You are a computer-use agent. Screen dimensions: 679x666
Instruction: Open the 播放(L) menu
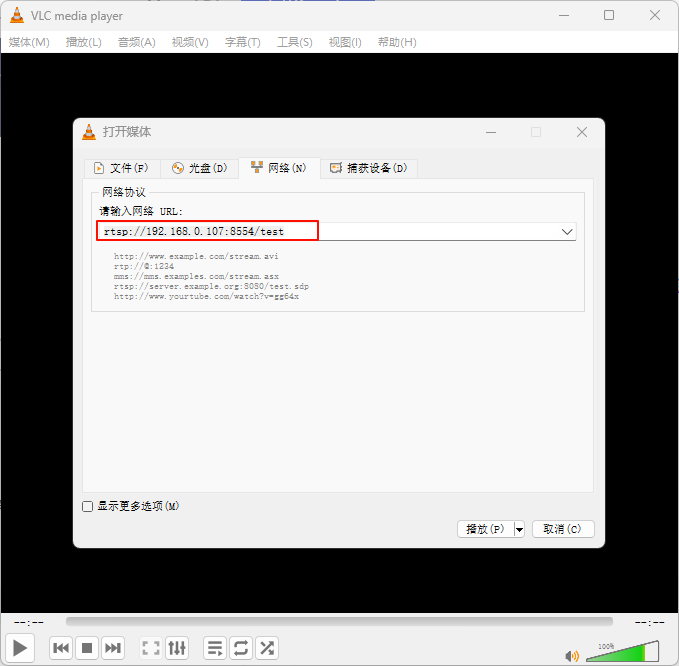tap(84, 42)
